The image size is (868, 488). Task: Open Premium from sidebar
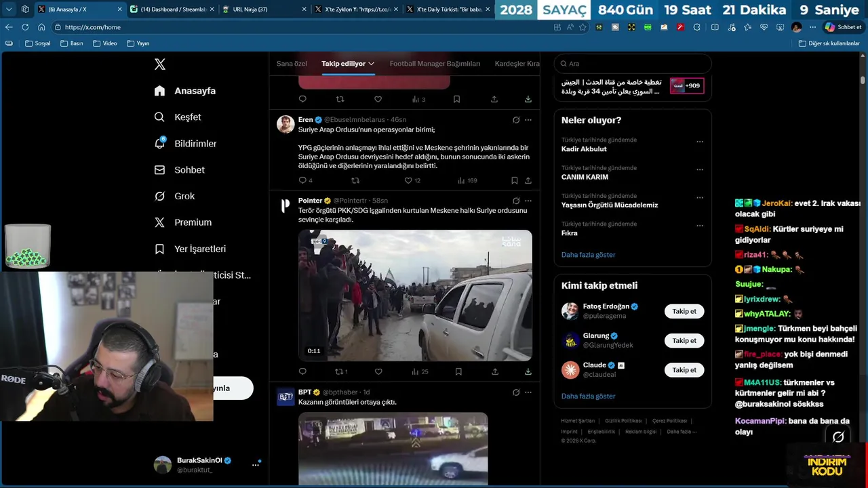(x=182, y=222)
